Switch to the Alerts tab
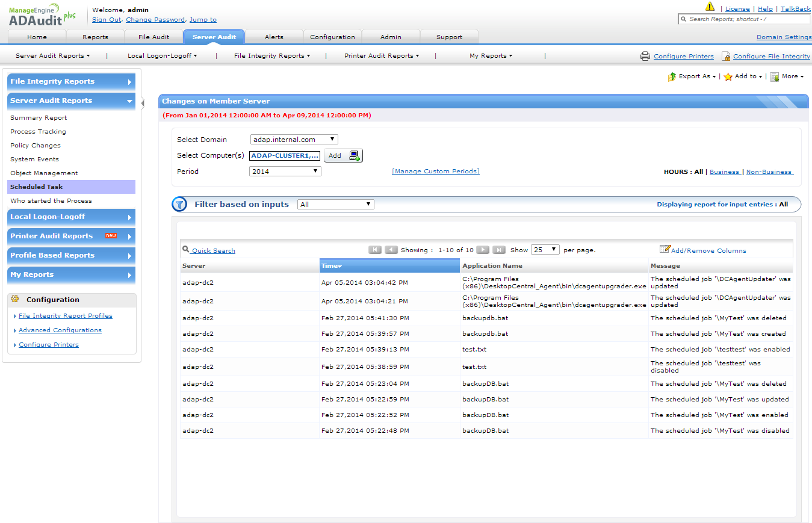812x523 pixels. pos(274,37)
